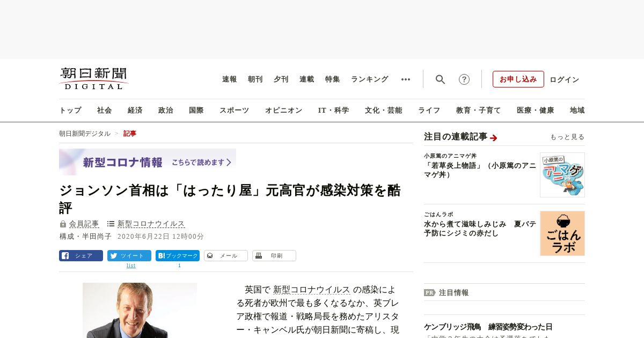This screenshot has height=338, width=644.
Task: Click the PR 注目情報 label
Action: click(x=447, y=292)
